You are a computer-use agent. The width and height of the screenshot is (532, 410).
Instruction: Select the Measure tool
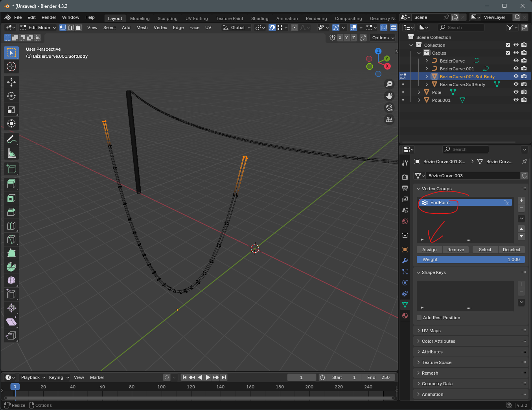pos(11,153)
